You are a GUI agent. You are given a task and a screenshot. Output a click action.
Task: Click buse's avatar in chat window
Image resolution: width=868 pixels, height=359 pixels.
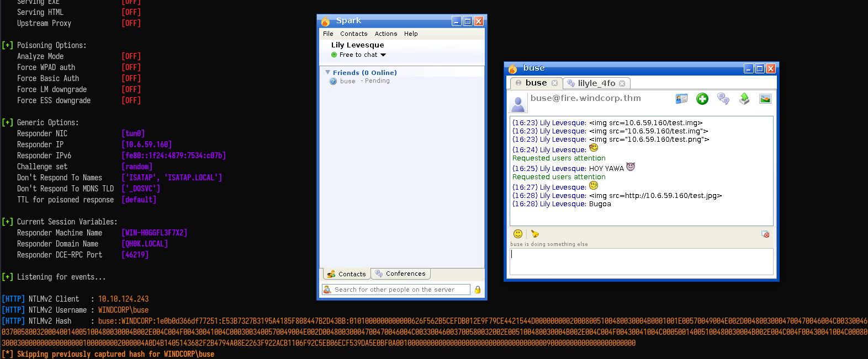[518, 103]
